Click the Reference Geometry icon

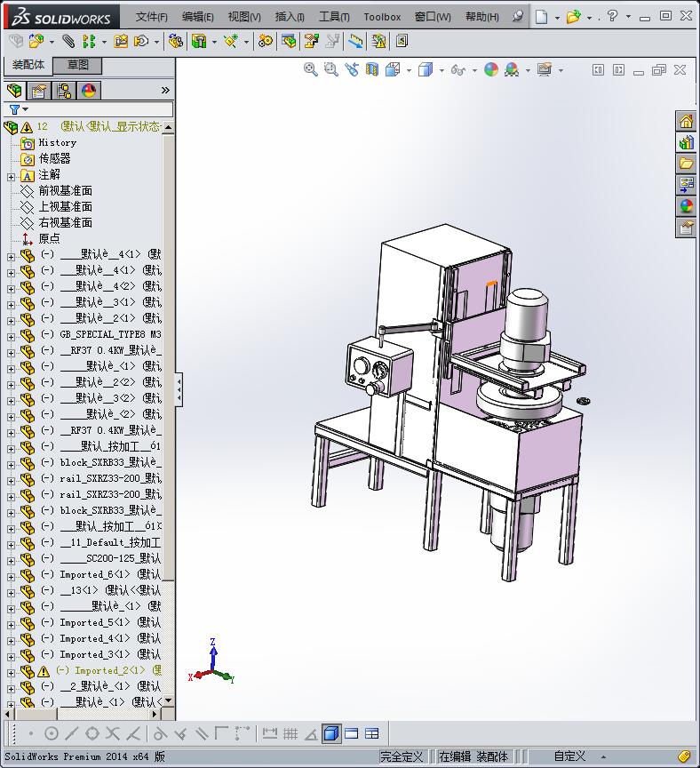coord(231,41)
